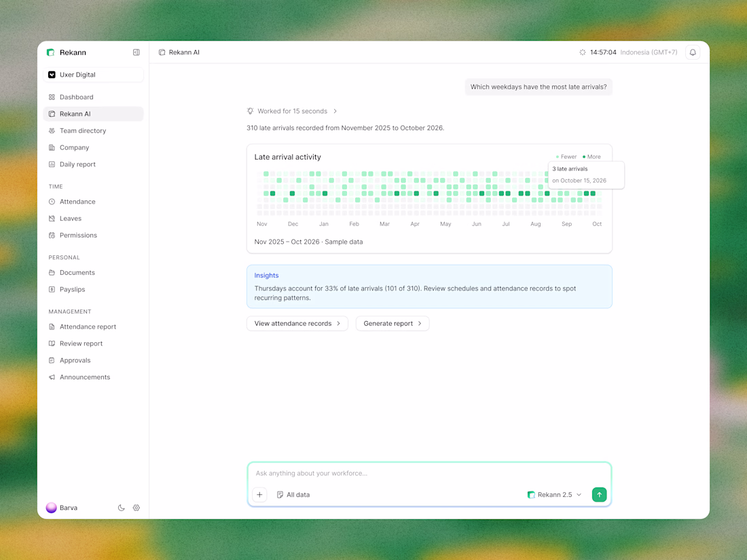Viewport: 747px width, 560px height.
Task: Collapse the sidebar with the panel icon
Action: tap(136, 52)
